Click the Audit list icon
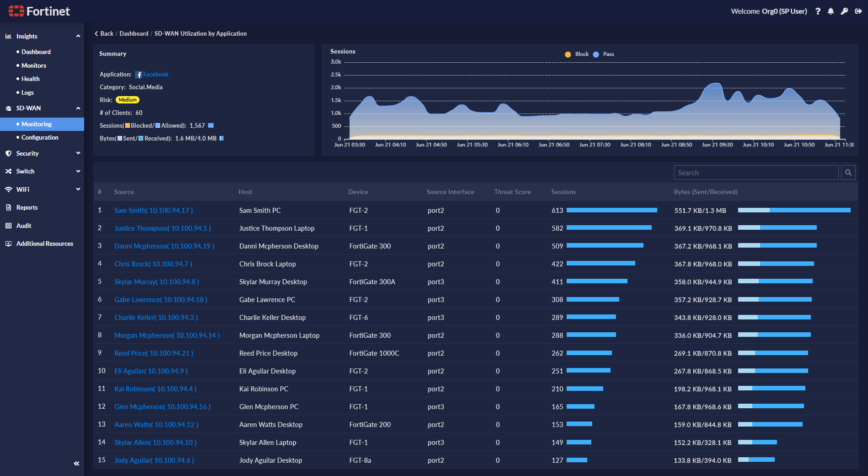868x476 pixels. tap(8, 226)
